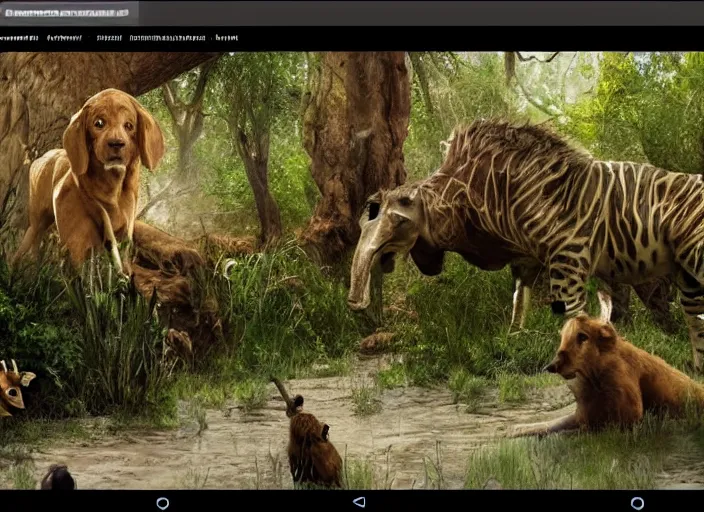
Task: Tap the triangular back navigation icon
Action: 359,502
